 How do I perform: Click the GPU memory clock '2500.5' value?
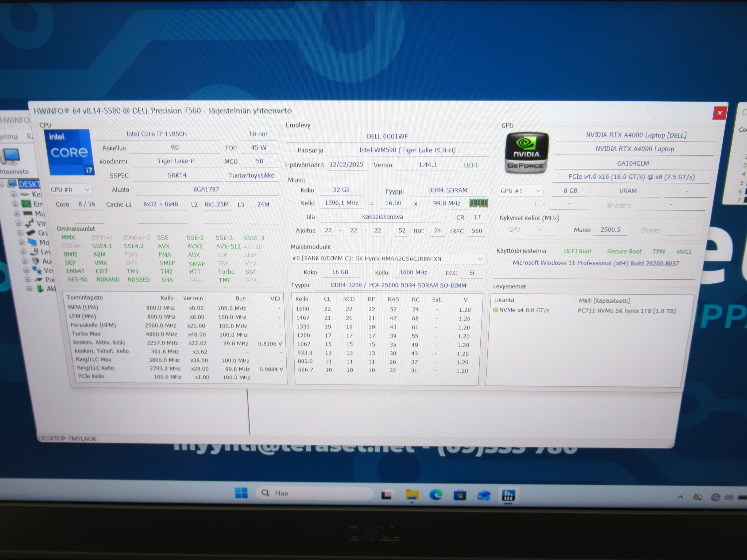pos(610,230)
